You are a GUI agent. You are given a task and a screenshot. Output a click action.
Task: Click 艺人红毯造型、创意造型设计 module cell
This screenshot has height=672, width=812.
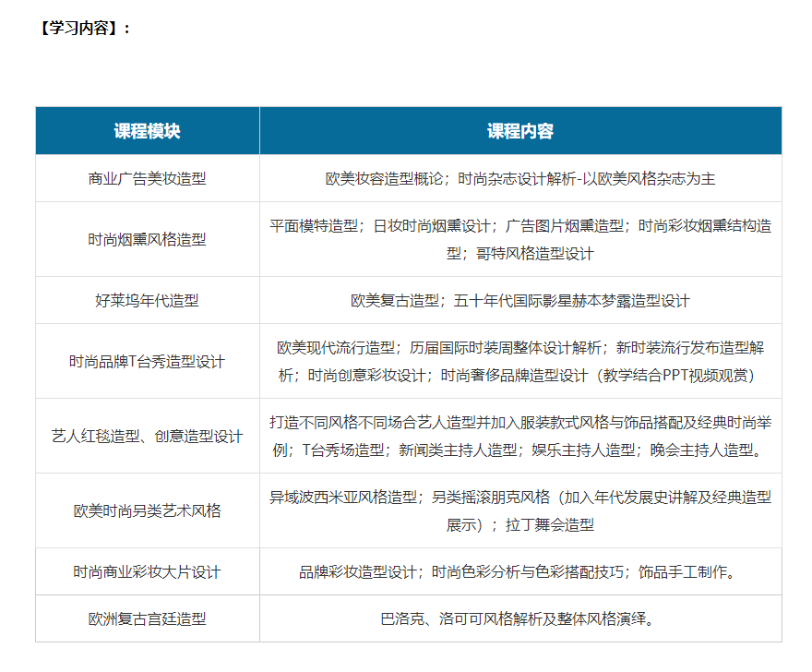[148, 436]
